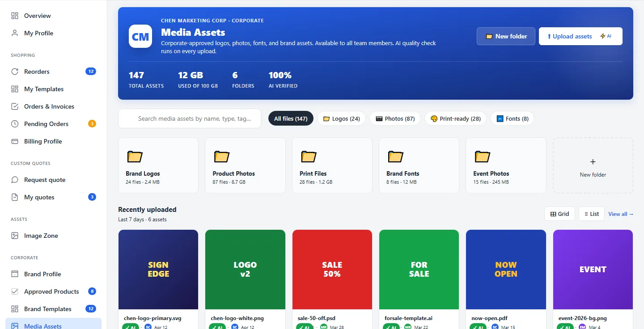Open My Profile page
Image resolution: width=644 pixels, height=329 pixels.
[54, 33]
